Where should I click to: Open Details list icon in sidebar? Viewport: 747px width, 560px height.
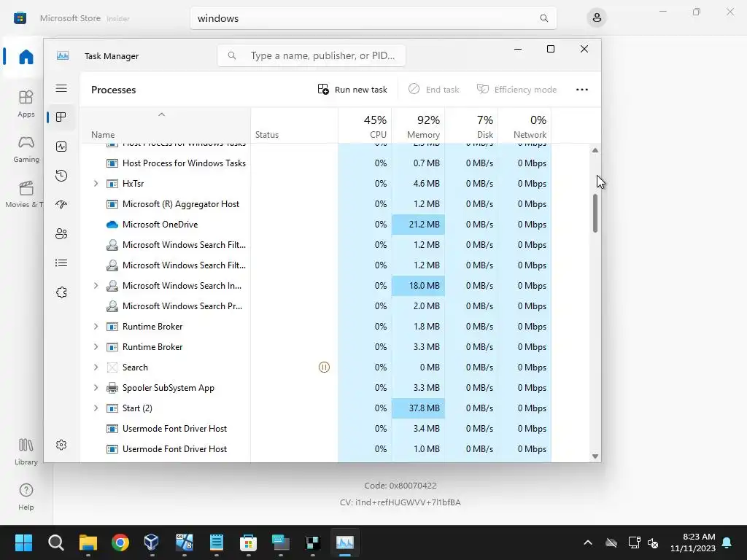(x=61, y=262)
